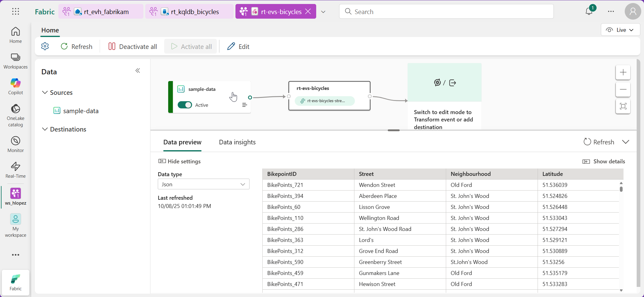Collapse the Sources tree section

coord(45,92)
